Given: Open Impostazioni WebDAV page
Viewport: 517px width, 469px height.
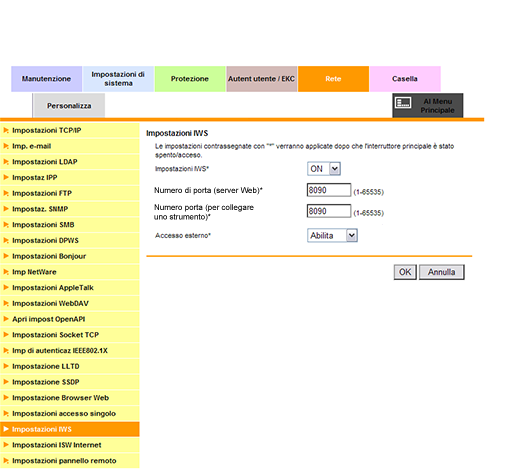Looking at the screenshot, I should click(x=70, y=303).
